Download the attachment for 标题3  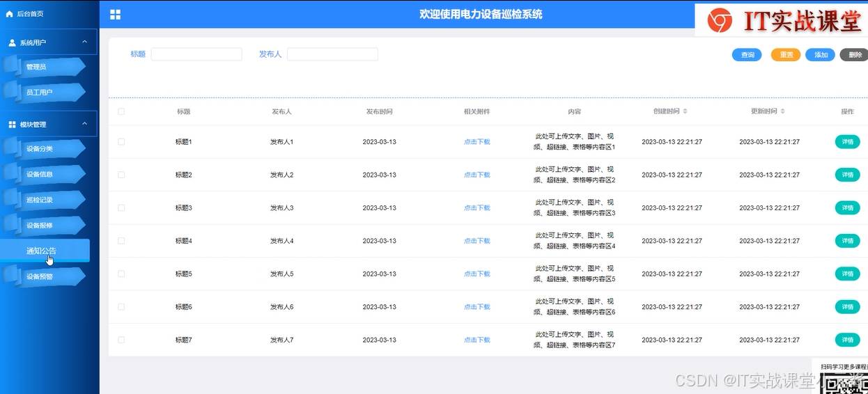(477, 208)
